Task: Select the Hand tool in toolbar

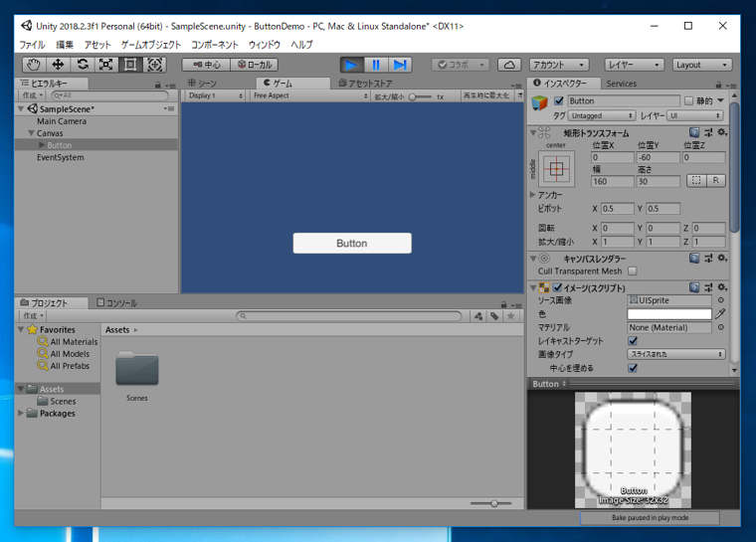Action: pos(33,65)
